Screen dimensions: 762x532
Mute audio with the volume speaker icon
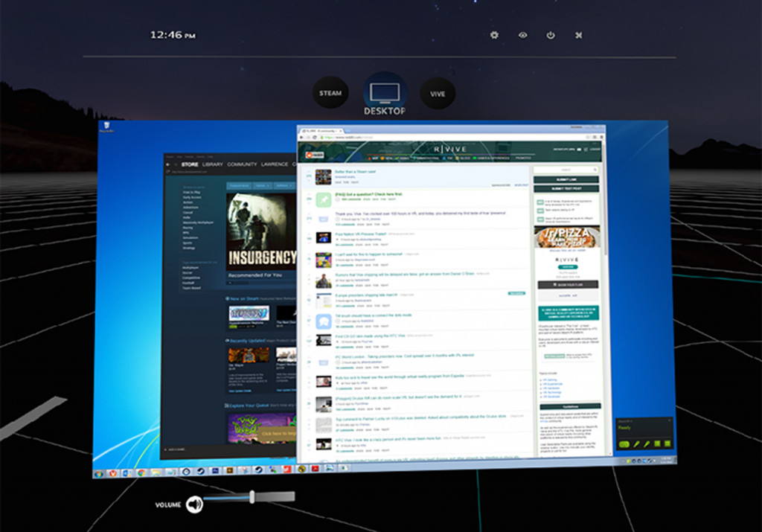[x=194, y=504]
